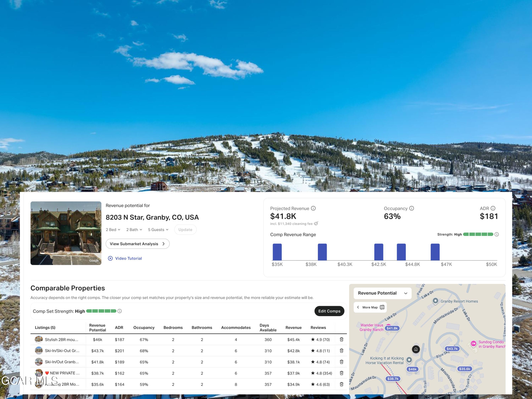Delete the Stylish 2BR listing via trash icon
The height and width of the screenshot is (399, 532).
point(341,339)
